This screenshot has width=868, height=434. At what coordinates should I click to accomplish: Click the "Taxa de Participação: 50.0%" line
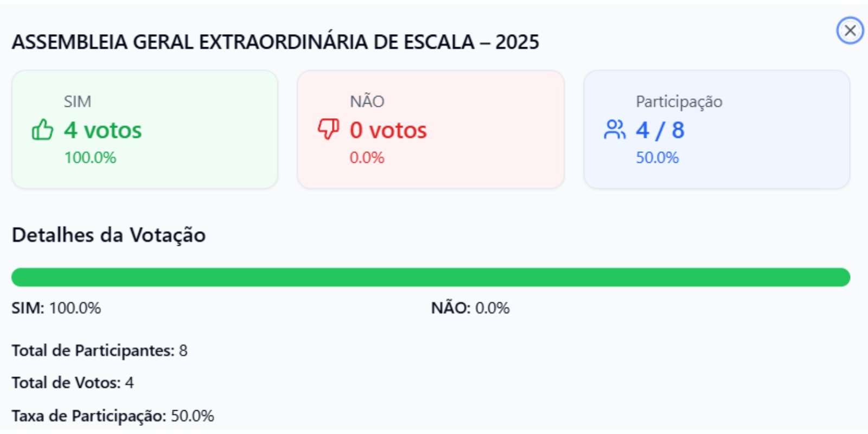pos(113,416)
